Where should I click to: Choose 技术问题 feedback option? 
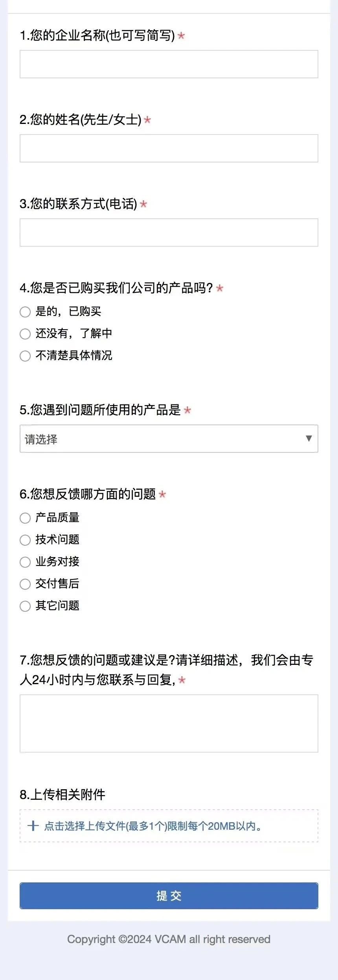[25, 540]
